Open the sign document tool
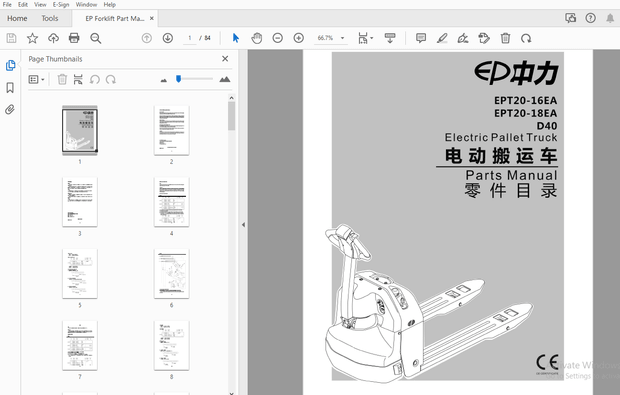 [463, 38]
